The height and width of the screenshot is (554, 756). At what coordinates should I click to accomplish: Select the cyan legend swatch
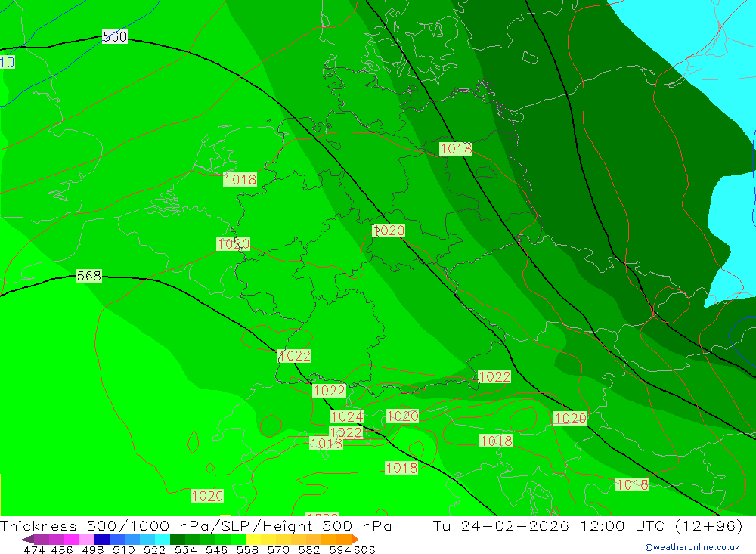tap(163, 539)
